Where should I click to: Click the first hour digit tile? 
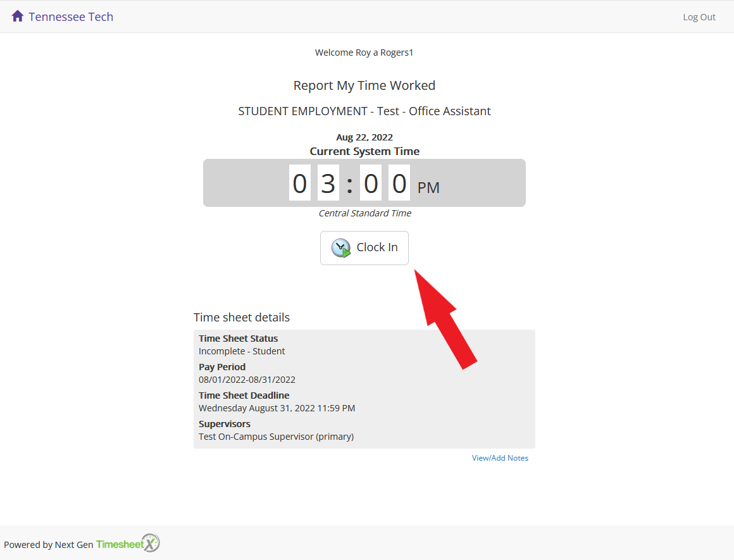(x=299, y=183)
